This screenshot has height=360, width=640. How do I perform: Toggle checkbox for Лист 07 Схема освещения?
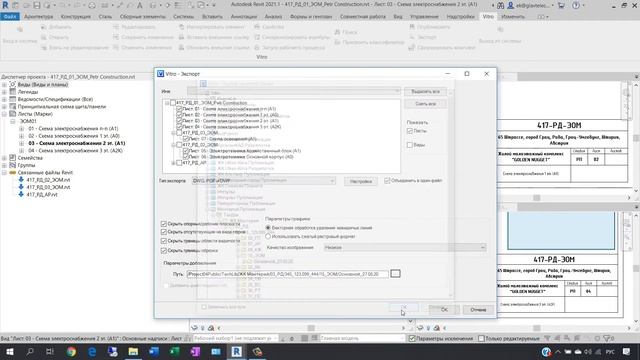(x=186, y=139)
